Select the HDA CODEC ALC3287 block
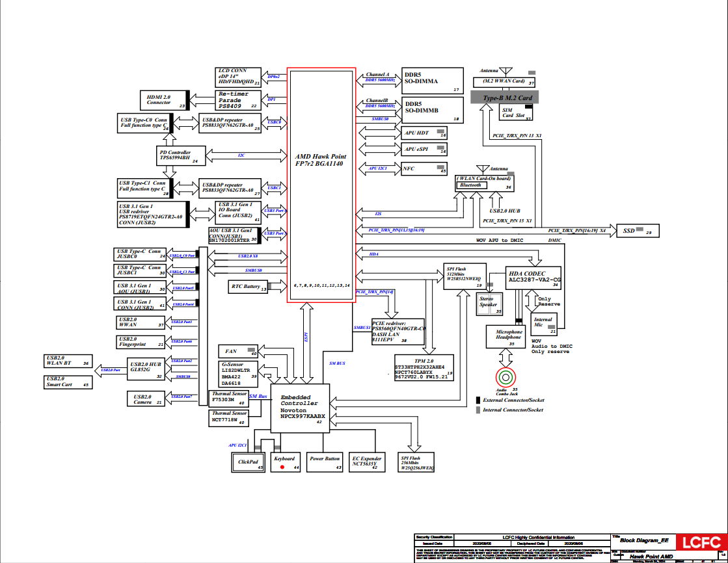 533,278
